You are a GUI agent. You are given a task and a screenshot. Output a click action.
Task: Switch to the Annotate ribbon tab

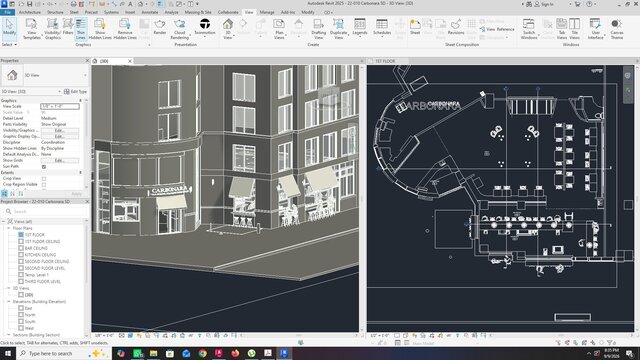(x=150, y=12)
